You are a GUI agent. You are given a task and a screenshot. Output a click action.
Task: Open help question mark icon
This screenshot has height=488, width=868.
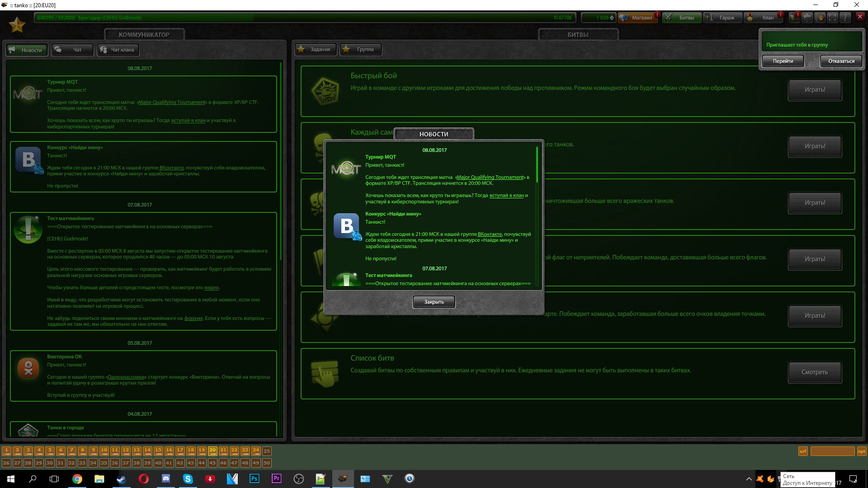(845, 18)
